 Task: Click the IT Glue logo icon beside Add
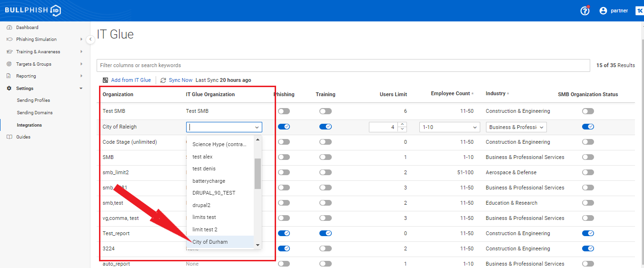(106, 80)
